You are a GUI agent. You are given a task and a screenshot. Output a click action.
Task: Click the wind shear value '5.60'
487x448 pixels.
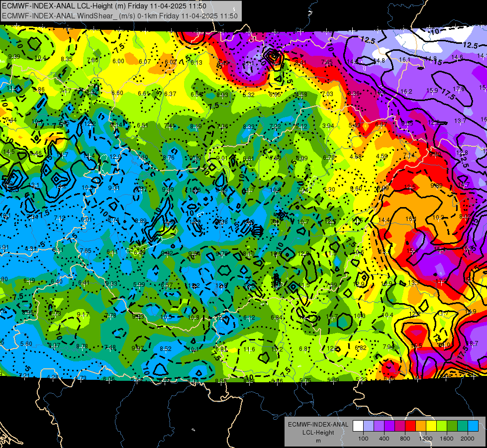[x=26, y=344]
